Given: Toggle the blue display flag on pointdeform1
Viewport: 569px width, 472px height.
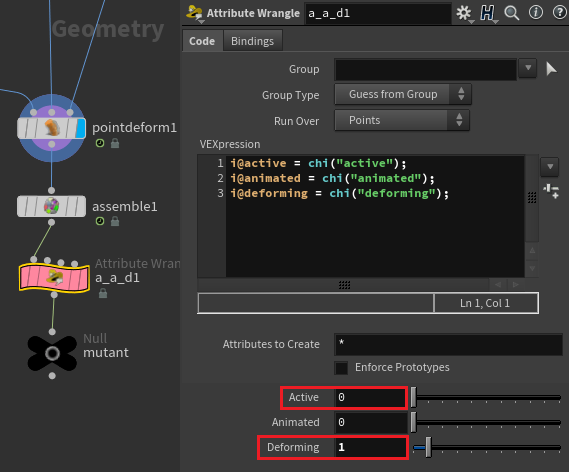Looking at the screenshot, I should 81,128.
